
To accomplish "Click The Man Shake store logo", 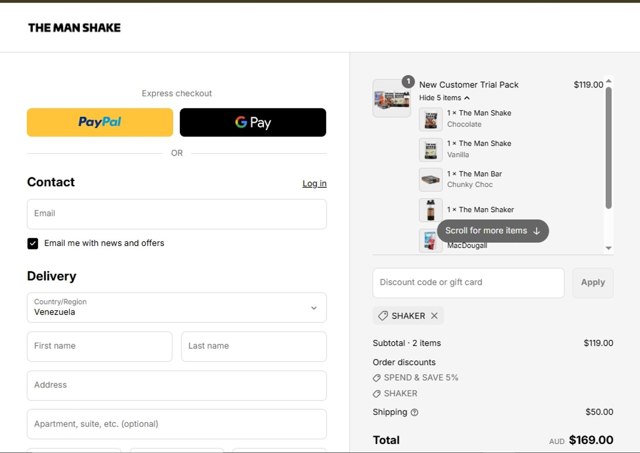I will (74, 28).
